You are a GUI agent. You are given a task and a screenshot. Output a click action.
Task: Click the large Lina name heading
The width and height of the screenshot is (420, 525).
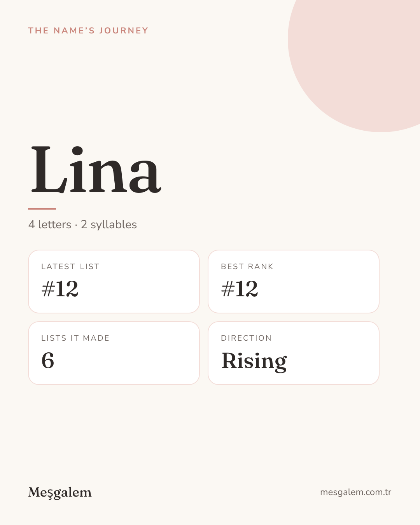click(x=95, y=170)
